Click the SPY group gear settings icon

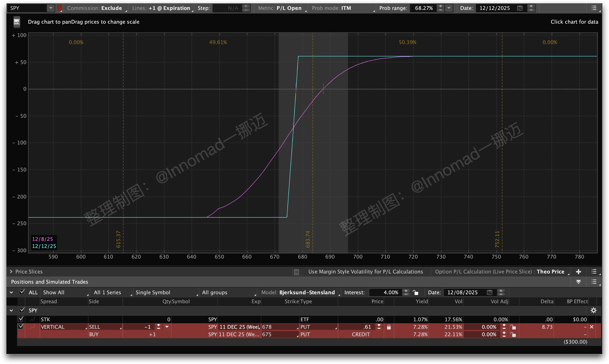(593, 310)
